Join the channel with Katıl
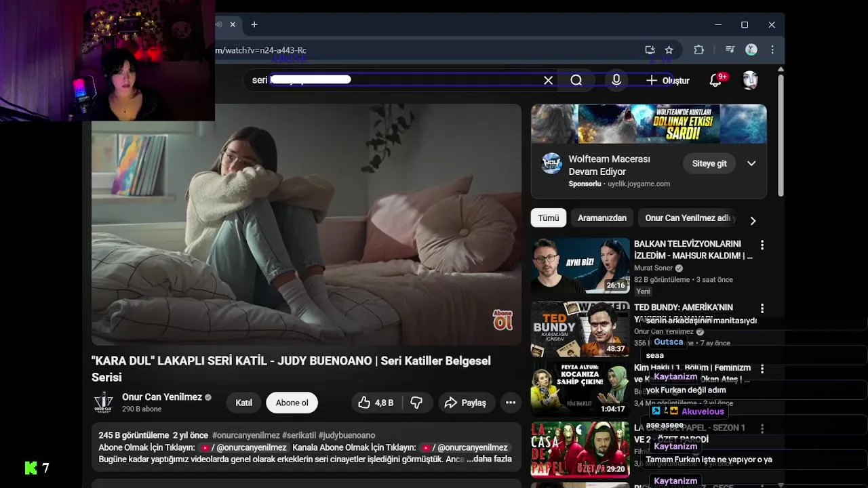The height and width of the screenshot is (488, 868). (244, 403)
